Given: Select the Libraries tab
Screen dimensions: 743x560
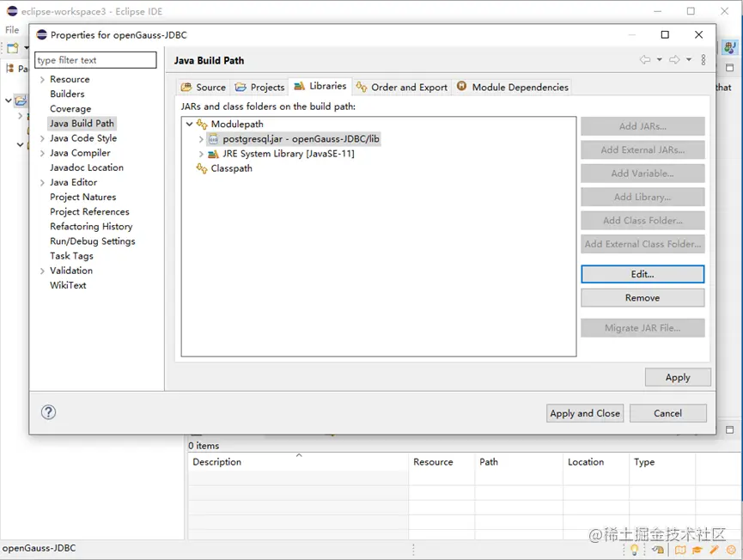Looking at the screenshot, I should click(320, 86).
